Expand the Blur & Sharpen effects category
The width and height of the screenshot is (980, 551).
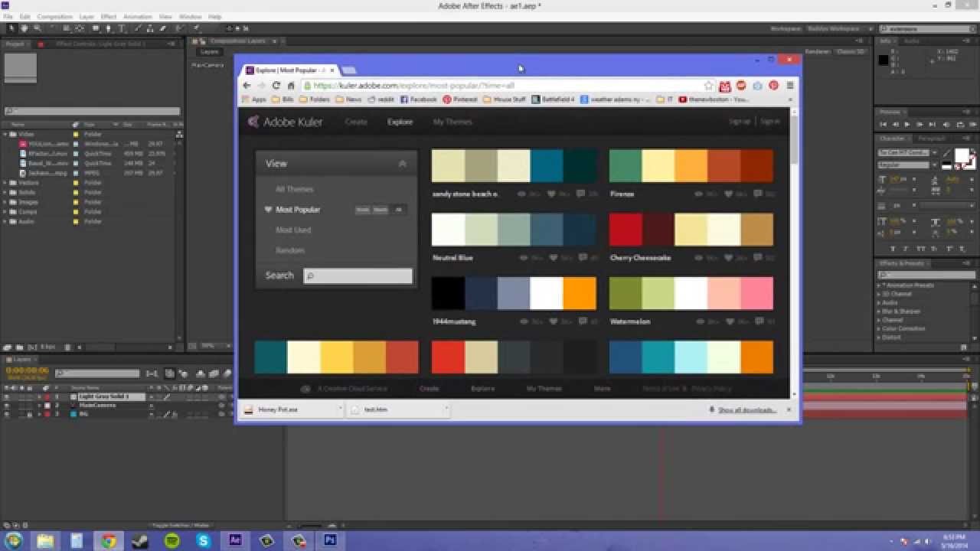(x=879, y=311)
